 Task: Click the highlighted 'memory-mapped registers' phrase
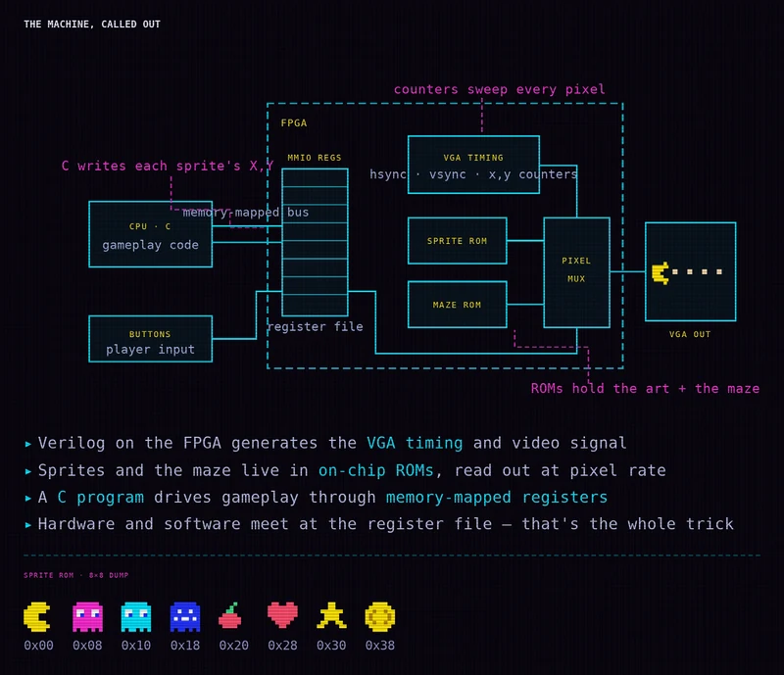pyautogui.click(x=497, y=498)
